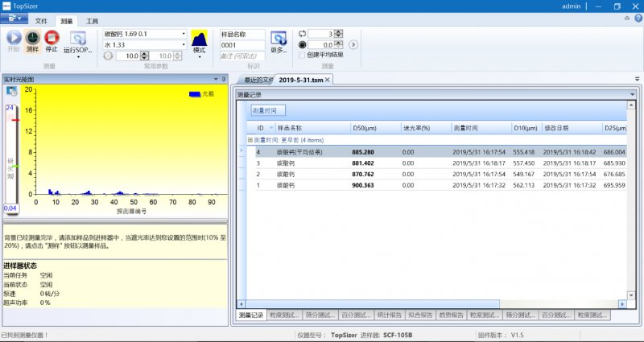Click the 0001 sample number field
The height and width of the screenshot is (342, 644).
(x=242, y=45)
